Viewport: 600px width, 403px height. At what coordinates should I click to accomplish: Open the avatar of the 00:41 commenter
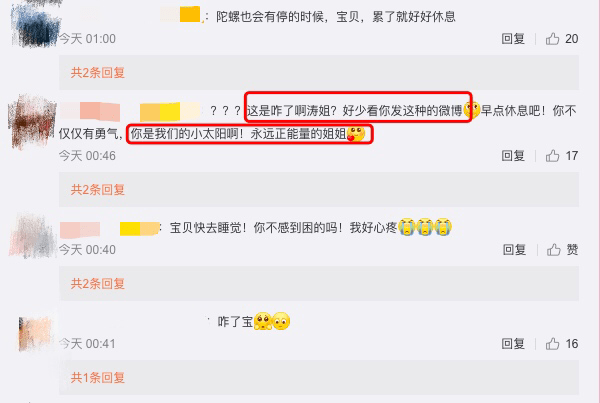pyautogui.click(x=35, y=333)
